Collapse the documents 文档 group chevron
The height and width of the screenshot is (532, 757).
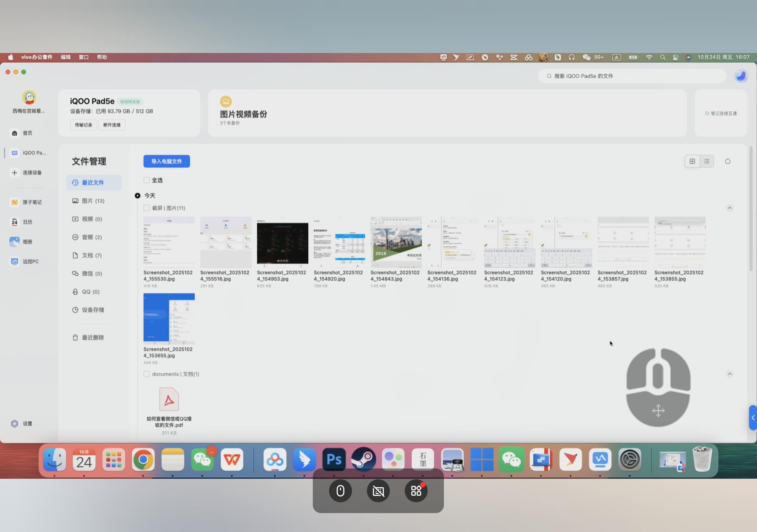(729, 374)
